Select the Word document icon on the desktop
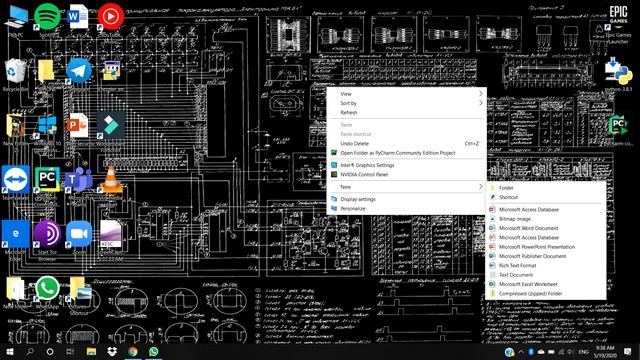 coord(78,17)
